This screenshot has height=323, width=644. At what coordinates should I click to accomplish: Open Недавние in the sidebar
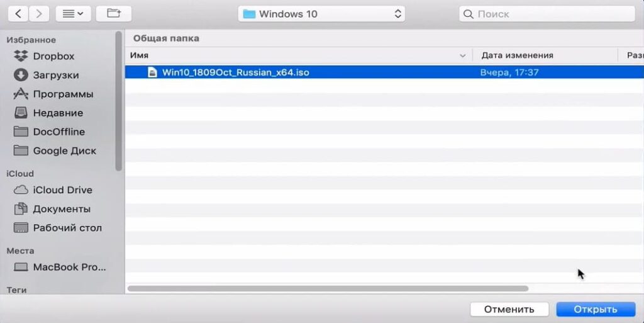click(48, 113)
